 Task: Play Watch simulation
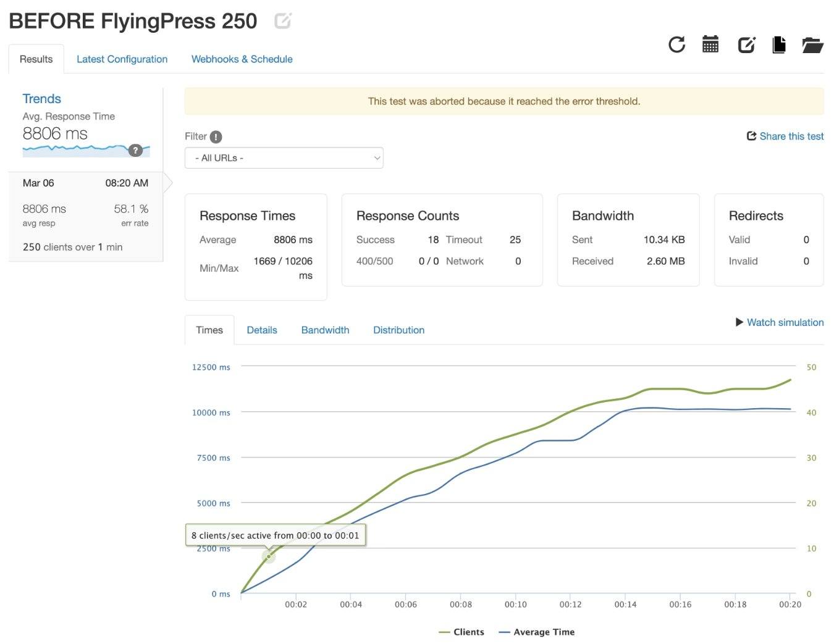pyautogui.click(x=780, y=322)
